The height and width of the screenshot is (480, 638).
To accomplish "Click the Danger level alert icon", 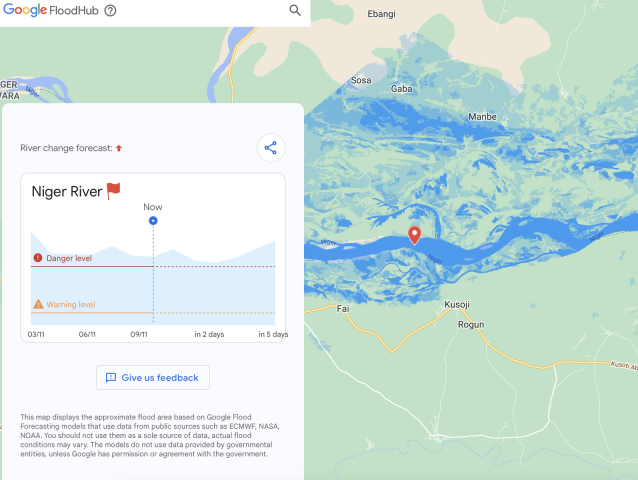I will tap(38, 257).
